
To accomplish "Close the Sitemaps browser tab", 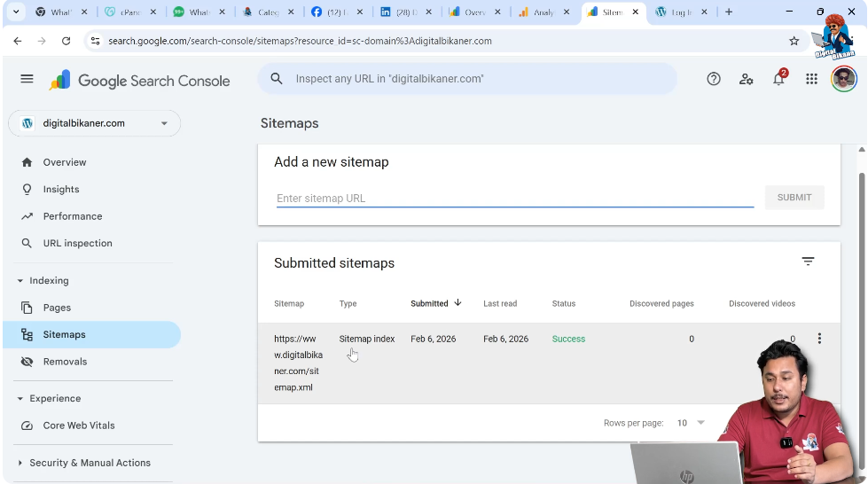I will [x=635, y=12].
